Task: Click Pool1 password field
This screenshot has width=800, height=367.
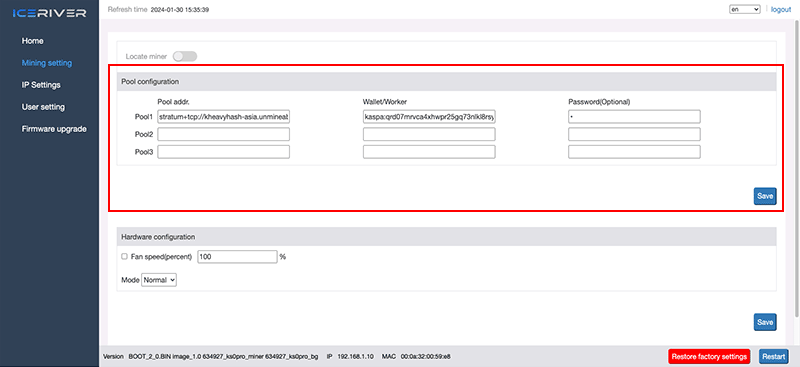Action: (x=634, y=117)
